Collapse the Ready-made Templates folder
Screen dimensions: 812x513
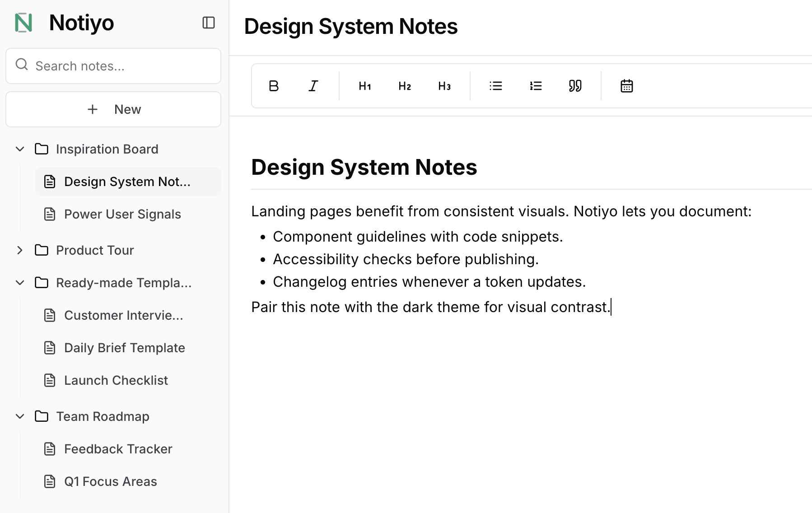pos(20,283)
